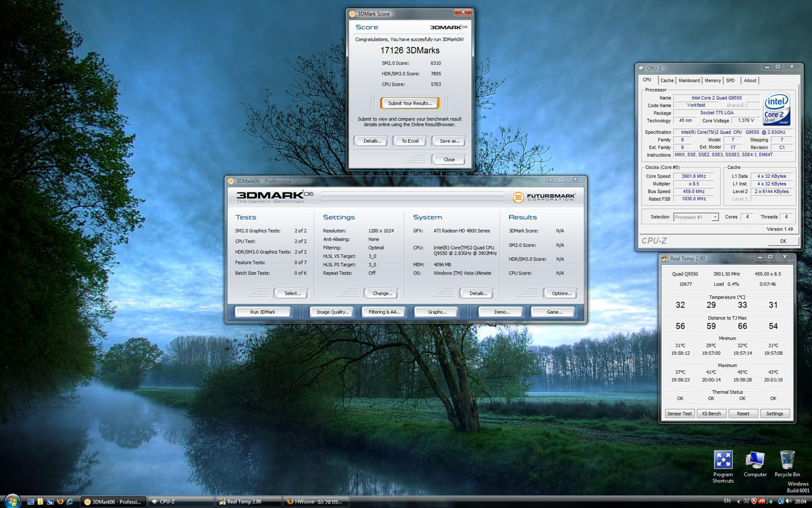Open the yellow folder quick launch icon
812x508 pixels.
[40, 502]
